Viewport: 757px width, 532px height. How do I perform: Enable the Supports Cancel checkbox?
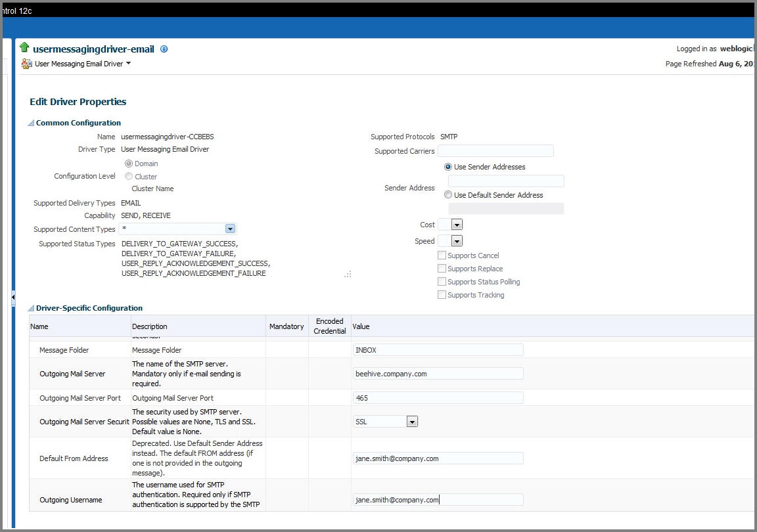pos(442,255)
